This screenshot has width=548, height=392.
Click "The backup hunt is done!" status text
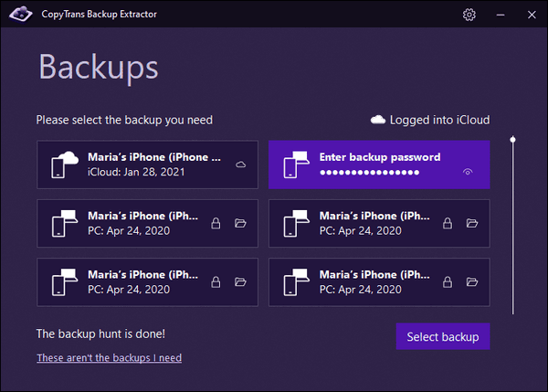[x=100, y=334]
